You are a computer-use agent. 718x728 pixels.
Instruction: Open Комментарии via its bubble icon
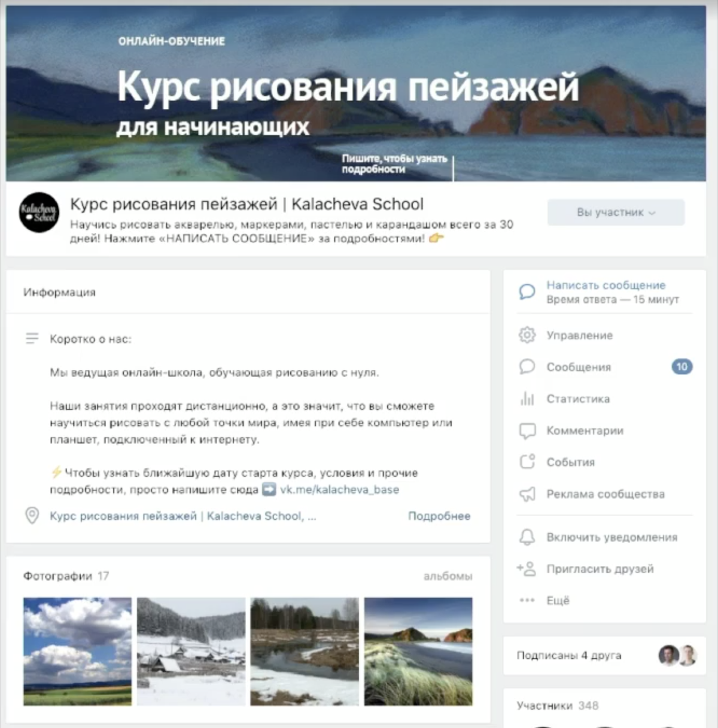(x=527, y=430)
